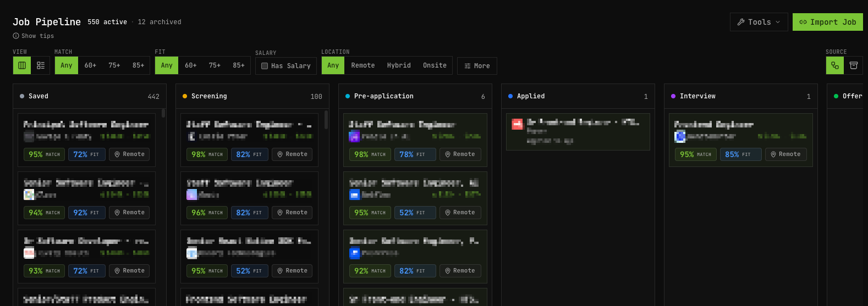The image size is (868, 306).
Task: Click the Import Job button
Action: pos(828,22)
